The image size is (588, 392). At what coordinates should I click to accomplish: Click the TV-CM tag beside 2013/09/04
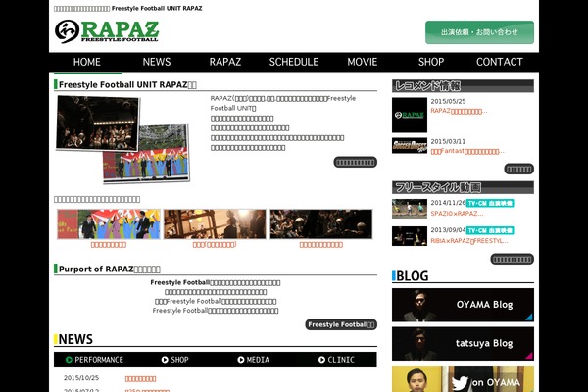click(491, 230)
